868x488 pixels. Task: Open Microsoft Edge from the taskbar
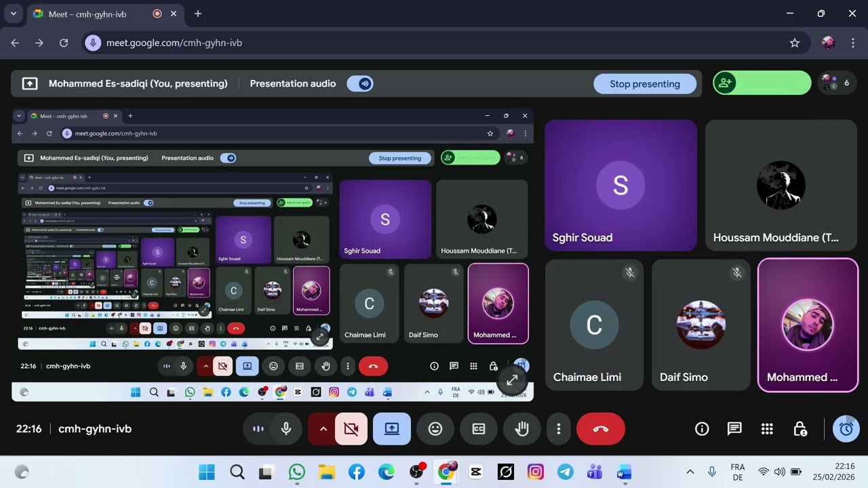pos(386,472)
